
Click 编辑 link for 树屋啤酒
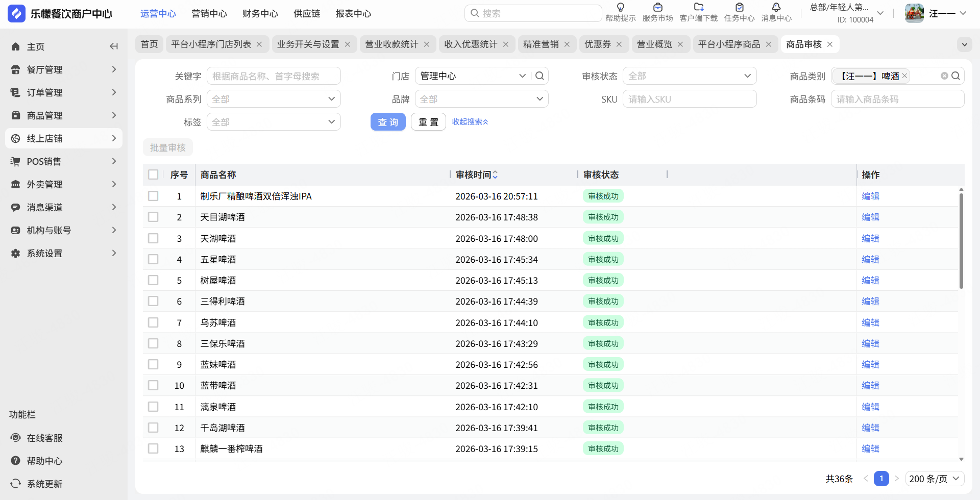(870, 280)
